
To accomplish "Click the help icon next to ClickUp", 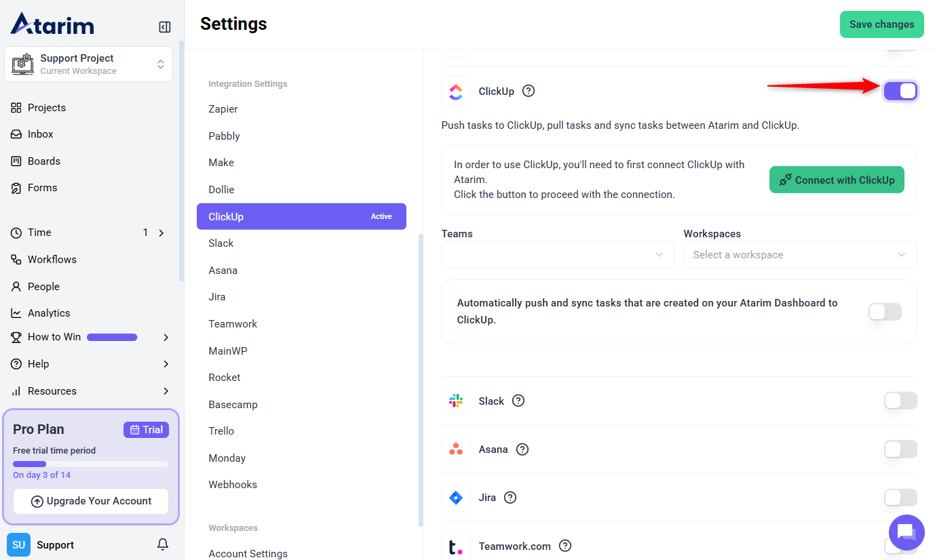I will [x=529, y=91].
